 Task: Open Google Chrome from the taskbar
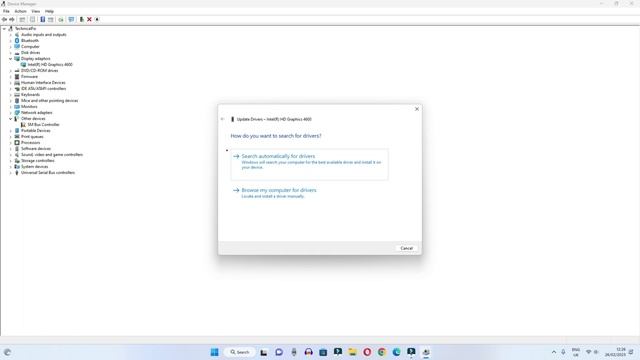pos(382,352)
